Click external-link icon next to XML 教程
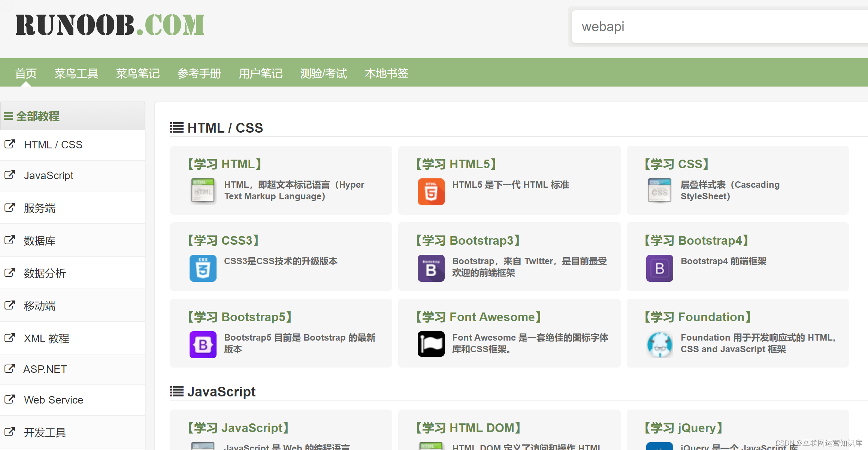The height and width of the screenshot is (450, 868). [x=10, y=338]
